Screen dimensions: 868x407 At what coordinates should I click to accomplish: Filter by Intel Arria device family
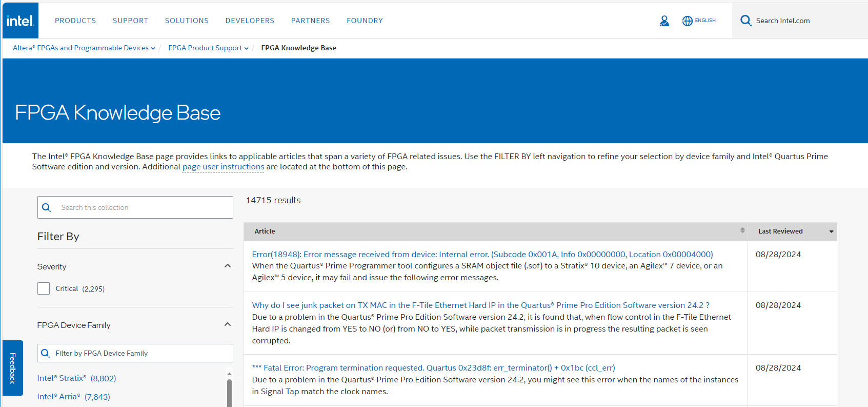coord(74,397)
